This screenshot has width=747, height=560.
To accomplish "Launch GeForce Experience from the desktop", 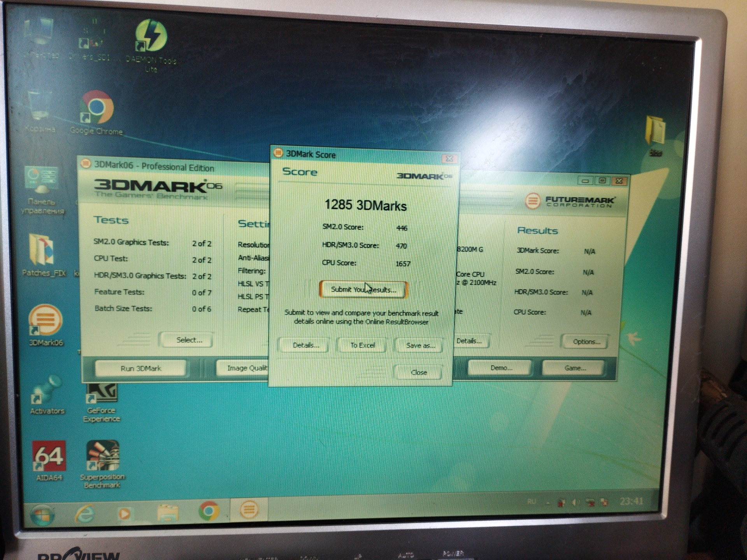I will pos(102,403).
